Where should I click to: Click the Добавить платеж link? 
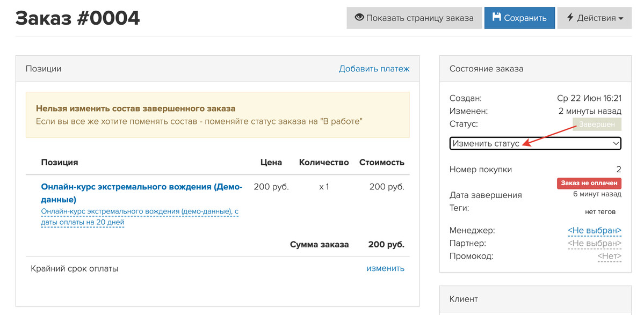coord(374,69)
